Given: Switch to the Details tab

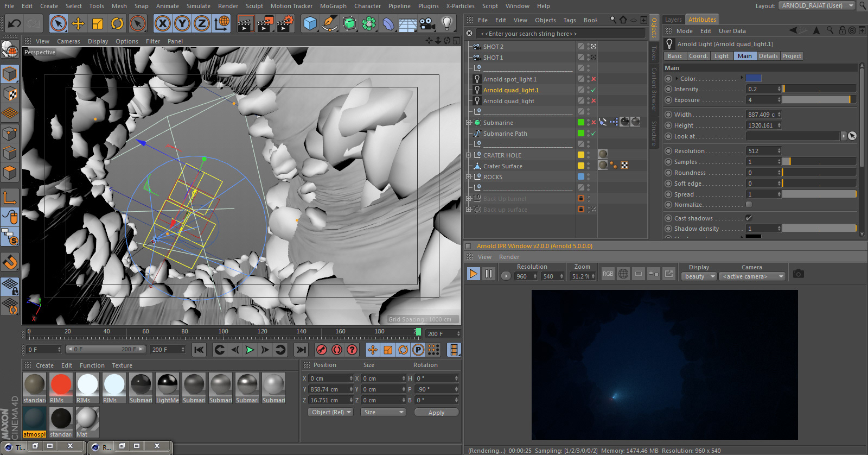Looking at the screenshot, I should point(768,56).
